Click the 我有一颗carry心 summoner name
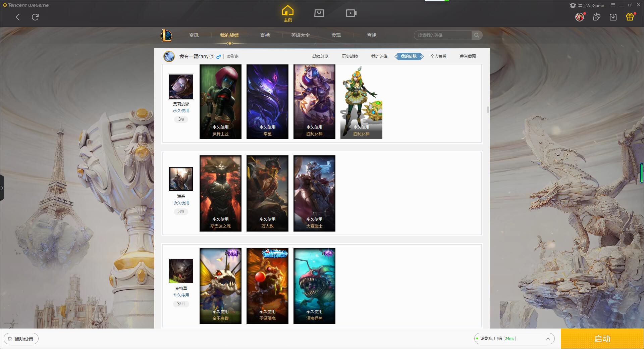Image resolution: width=644 pixels, height=349 pixels. 197,56
